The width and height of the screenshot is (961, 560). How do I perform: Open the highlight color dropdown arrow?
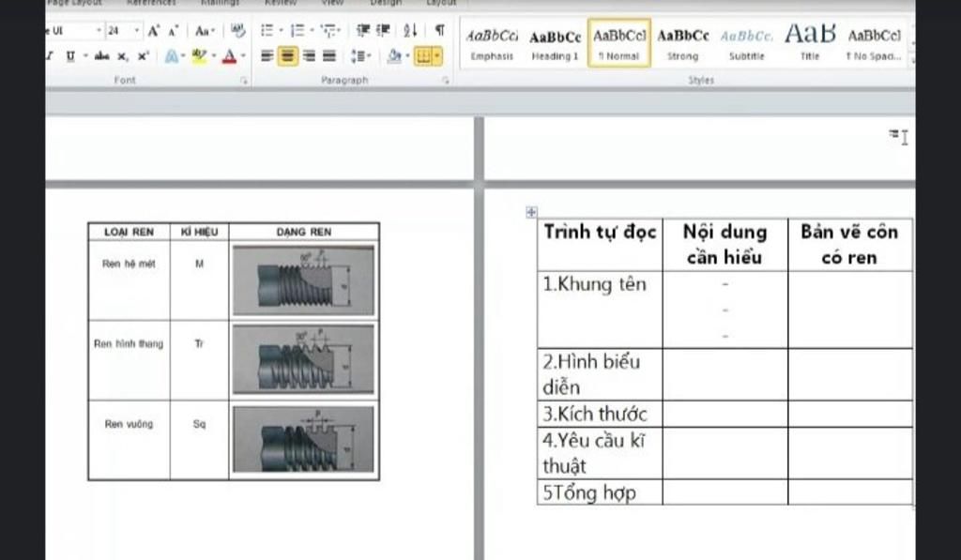(214, 56)
